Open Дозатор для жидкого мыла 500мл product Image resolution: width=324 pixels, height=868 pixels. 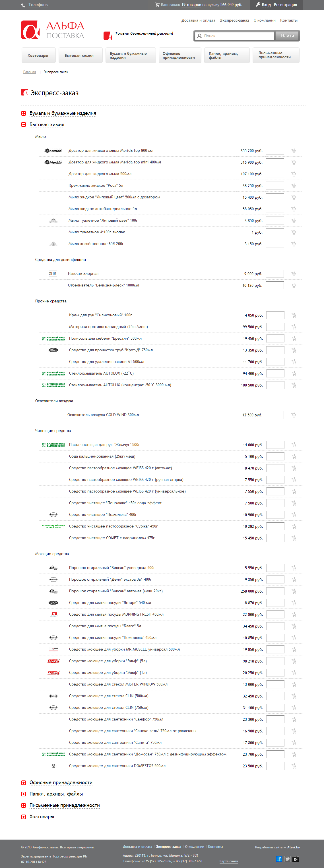click(100, 174)
